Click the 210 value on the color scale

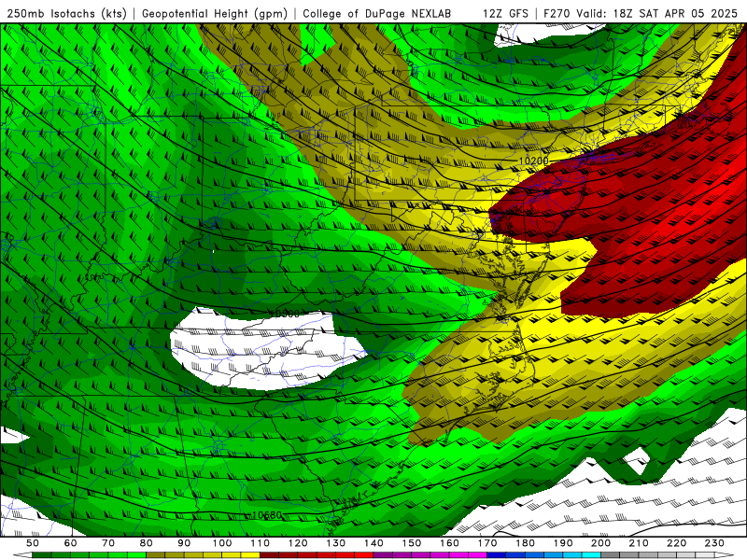click(639, 543)
